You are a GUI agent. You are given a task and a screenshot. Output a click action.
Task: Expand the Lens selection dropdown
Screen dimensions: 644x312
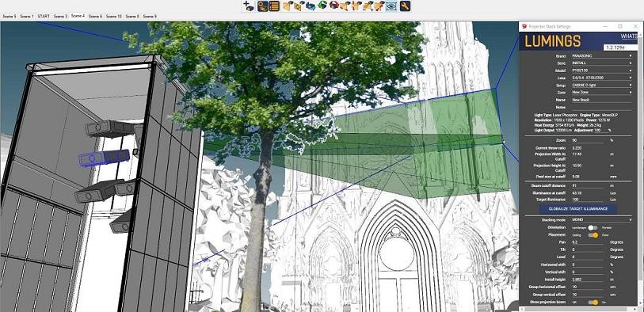coord(602,78)
